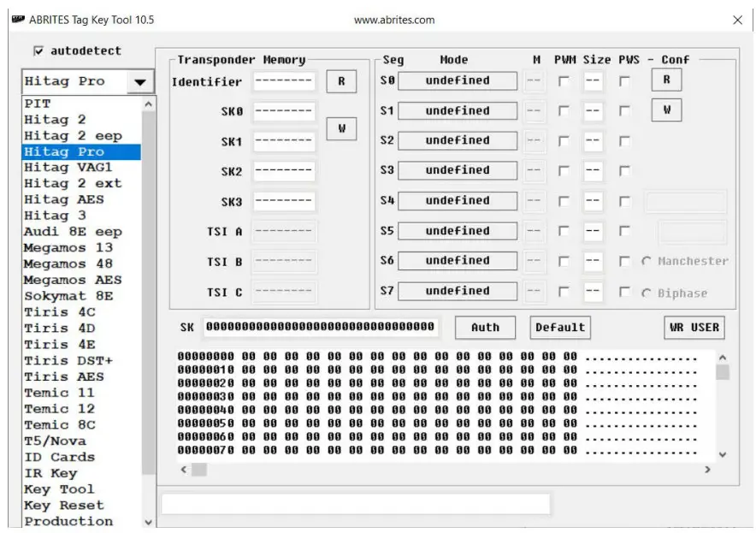Read the Identifier with the R button
The width and height of the screenshot is (756, 533).
(340, 81)
